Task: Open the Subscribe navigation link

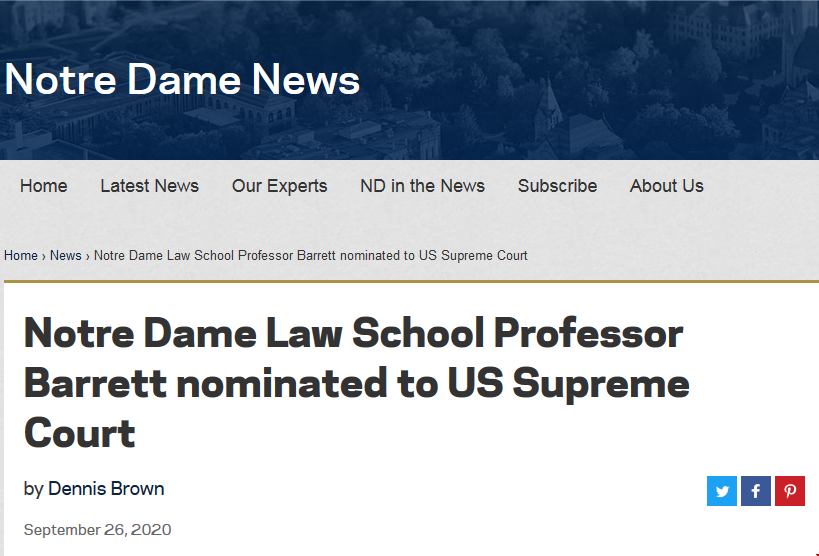Action: tap(557, 186)
